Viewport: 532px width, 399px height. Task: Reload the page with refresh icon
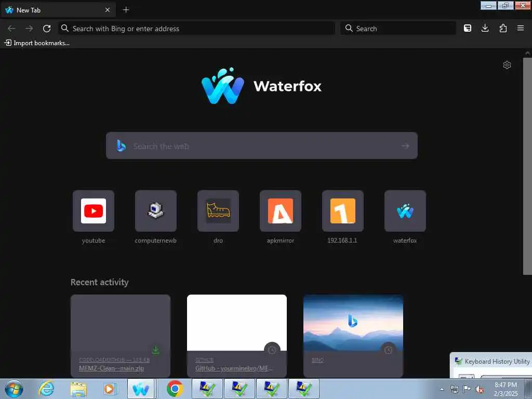pos(47,29)
